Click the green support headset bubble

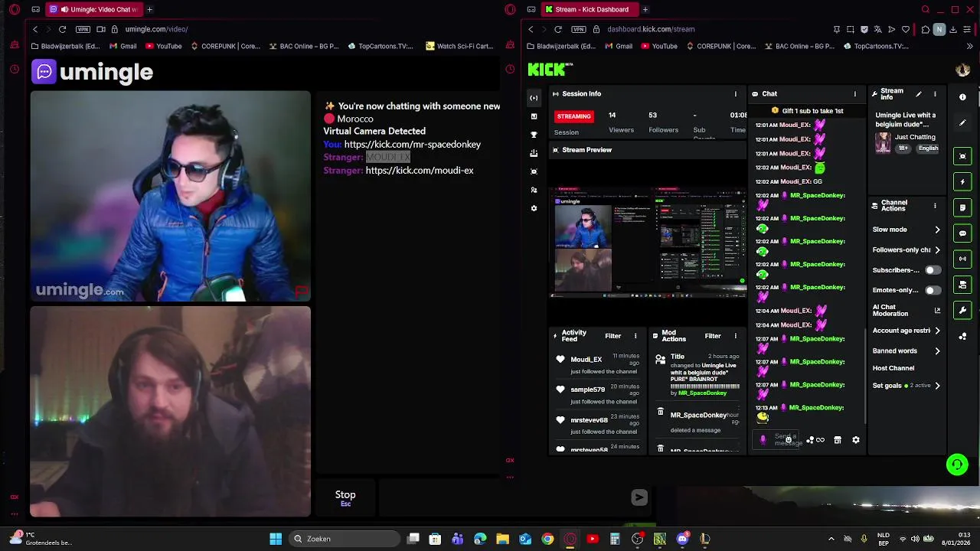957,465
